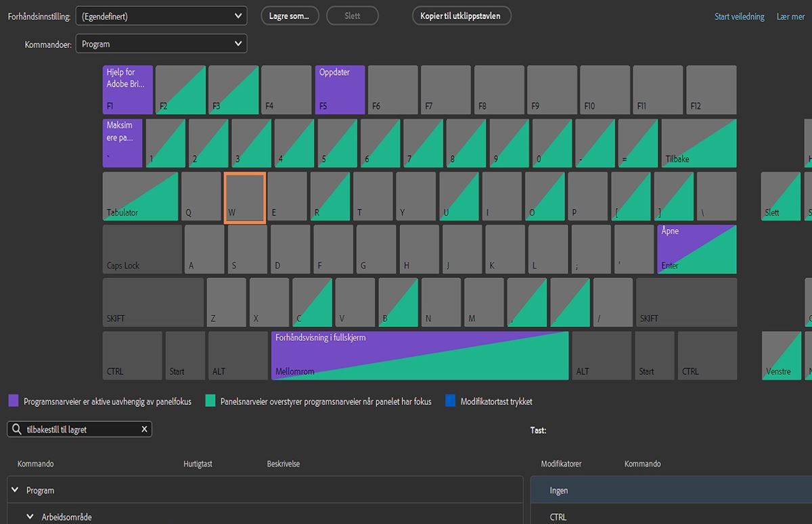Select the F4 key on the keyboard map
The height and width of the screenshot is (524, 812).
286,90
